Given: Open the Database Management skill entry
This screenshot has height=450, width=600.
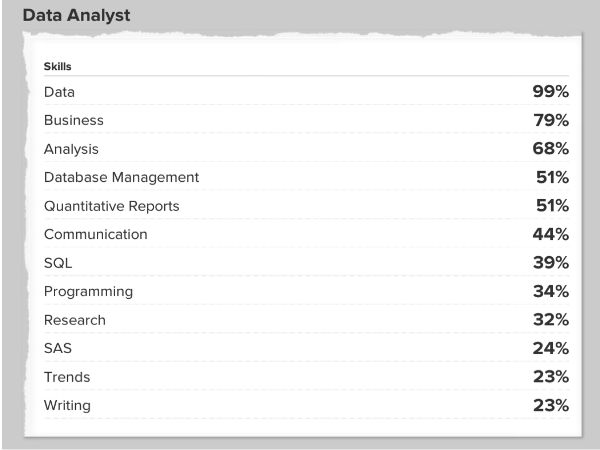Looking at the screenshot, I should click(x=121, y=177).
